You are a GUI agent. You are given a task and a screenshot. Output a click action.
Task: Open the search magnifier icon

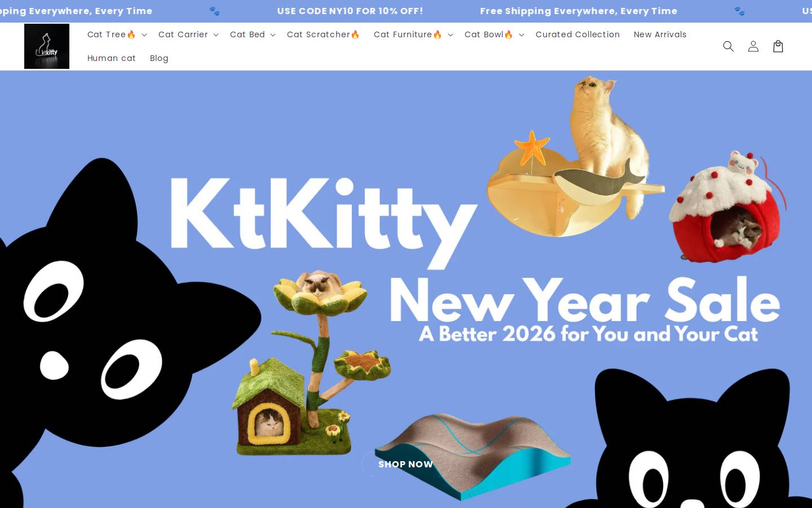tap(728, 46)
